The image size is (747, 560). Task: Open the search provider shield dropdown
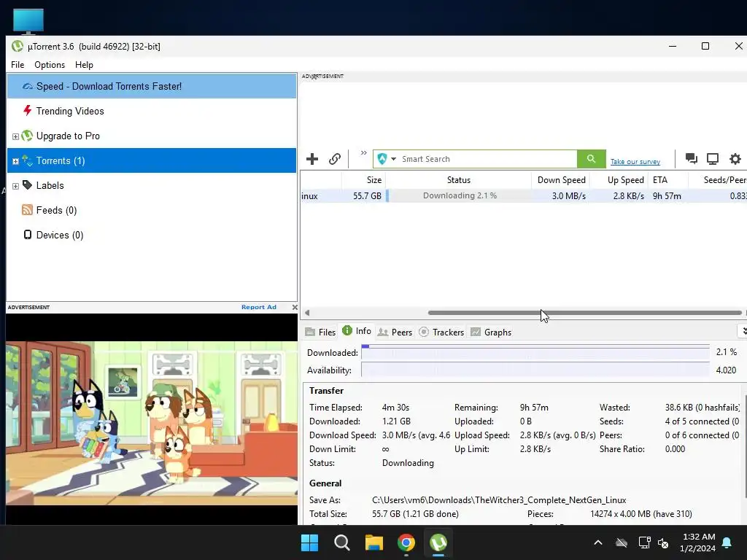(387, 159)
